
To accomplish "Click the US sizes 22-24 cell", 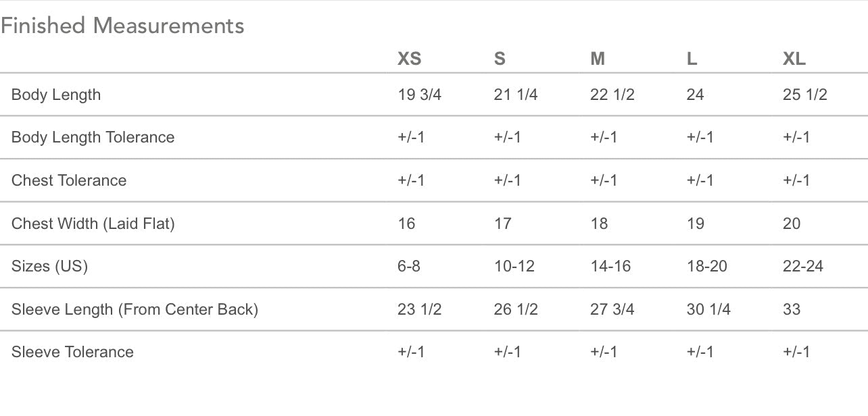I will [x=803, y=266].
